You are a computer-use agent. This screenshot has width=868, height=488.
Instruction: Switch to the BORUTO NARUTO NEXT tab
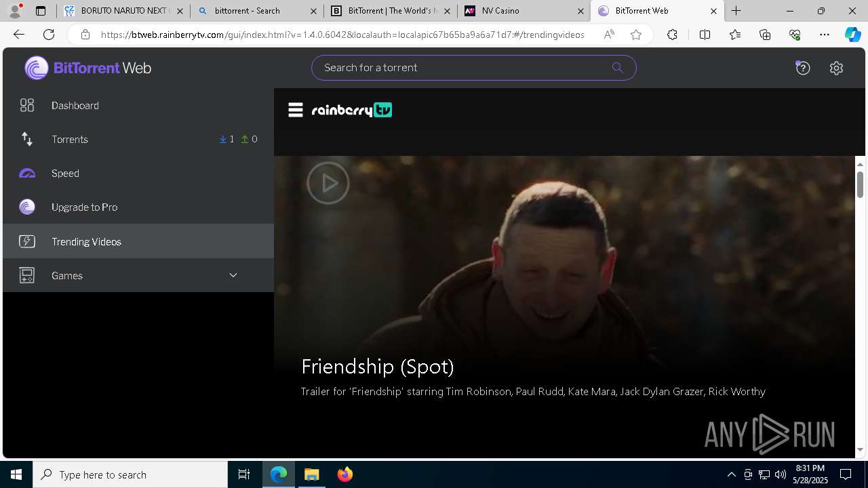pos(123,11)
